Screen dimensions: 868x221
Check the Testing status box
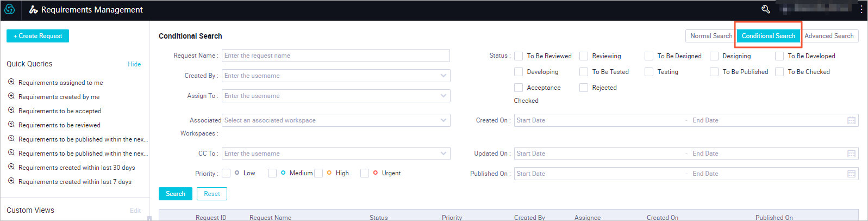coord(649,72)
